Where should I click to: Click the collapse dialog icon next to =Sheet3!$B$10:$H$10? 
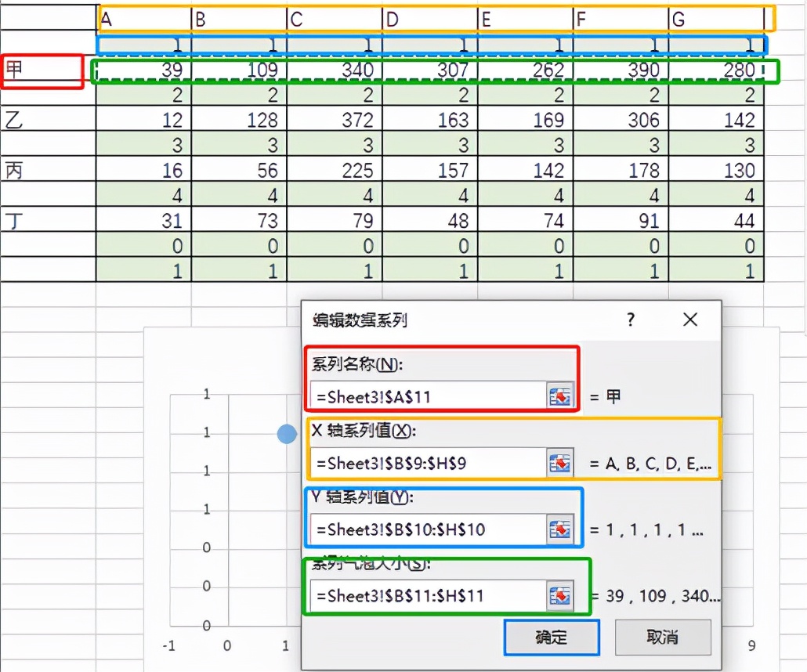(x=559, y=528)
